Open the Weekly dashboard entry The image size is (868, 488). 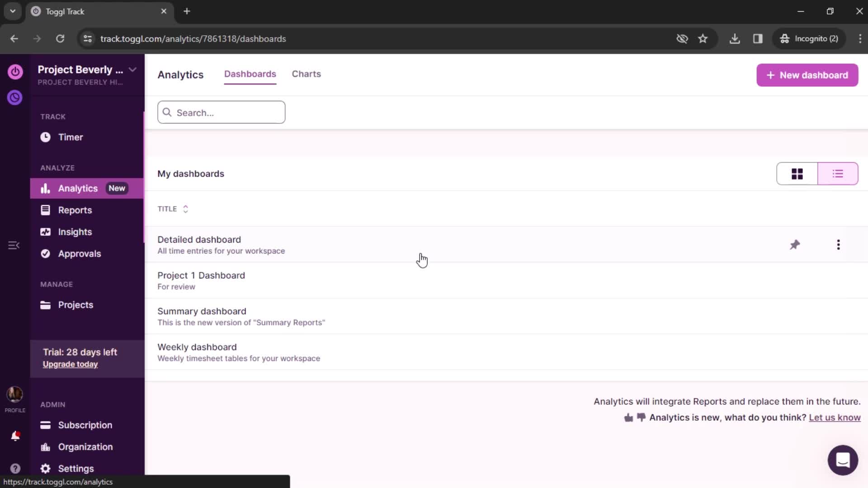197,347
